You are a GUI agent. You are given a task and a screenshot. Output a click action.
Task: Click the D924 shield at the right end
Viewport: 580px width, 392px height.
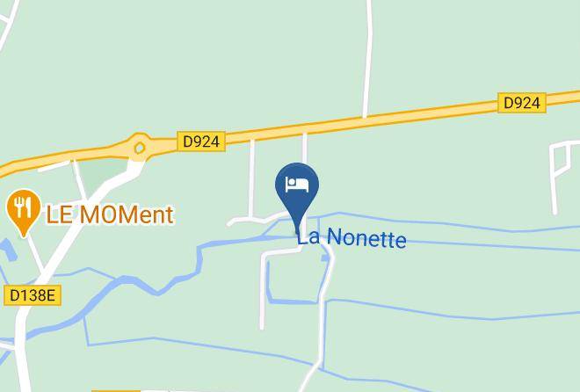coord(522,103)
